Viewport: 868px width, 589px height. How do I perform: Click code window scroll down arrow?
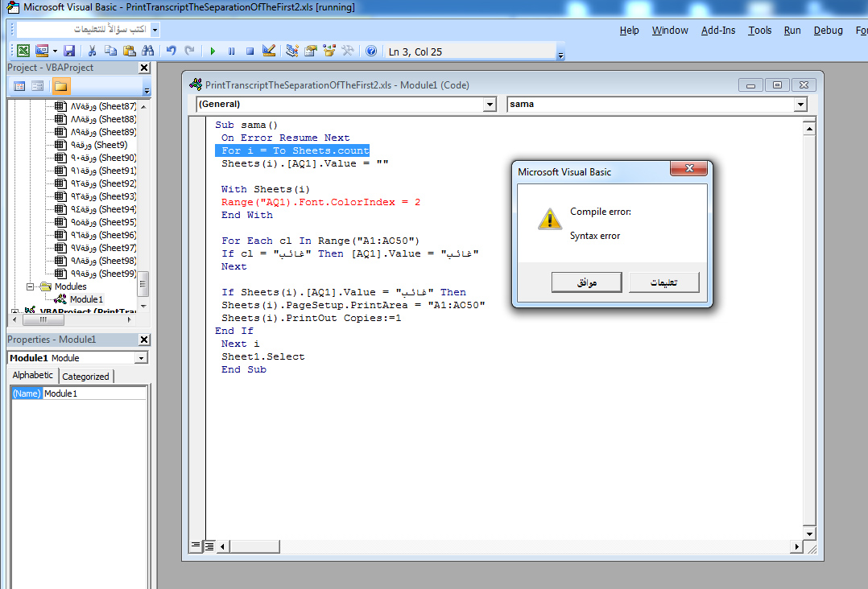[808, 533]
